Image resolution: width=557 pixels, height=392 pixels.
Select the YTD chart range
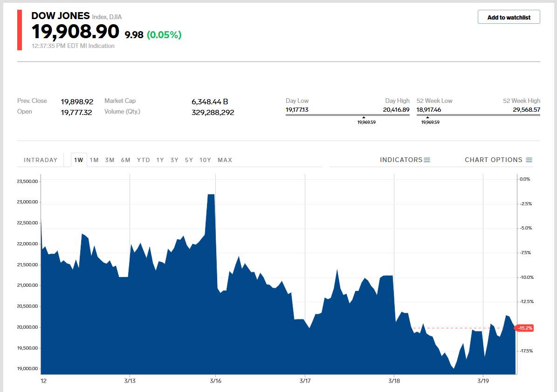pos(144,160)
